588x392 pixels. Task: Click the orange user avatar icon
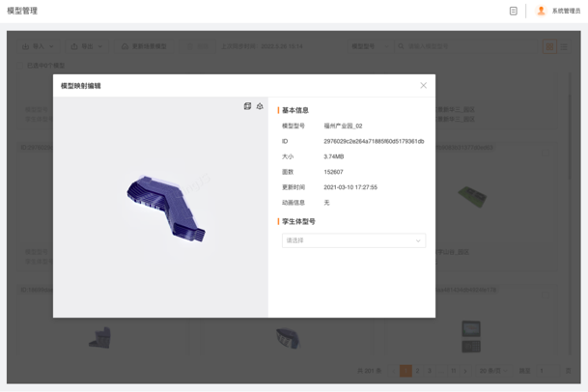pyautogui.click(x=541, y=12)
